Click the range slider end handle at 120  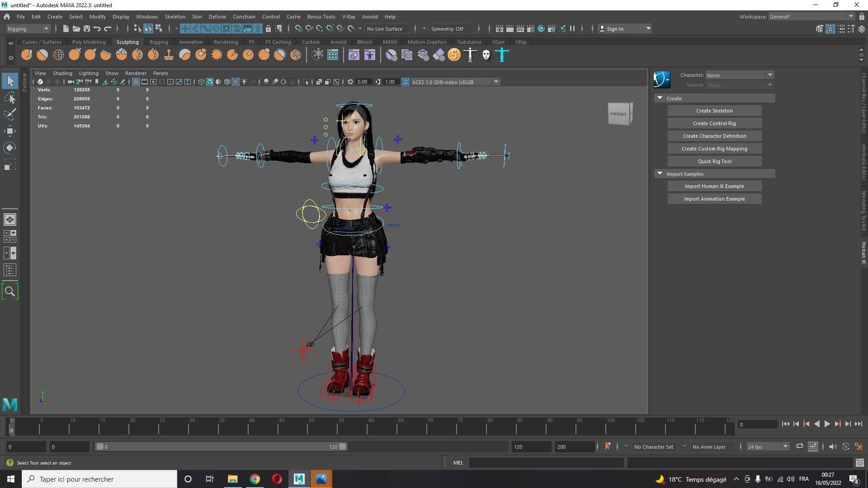[x=343, y=446]
